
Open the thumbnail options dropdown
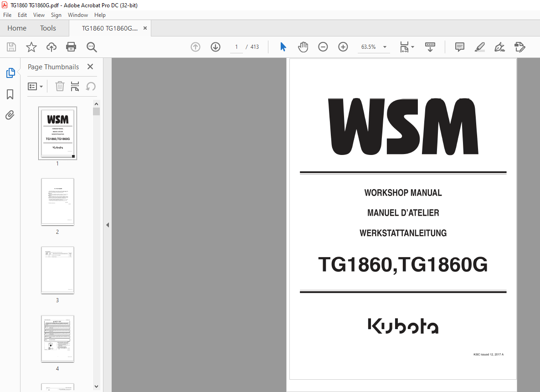(x=35, y=86)
